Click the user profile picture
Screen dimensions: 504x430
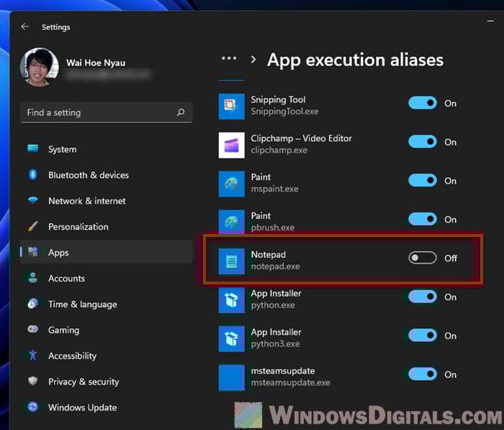pos(39,67)
